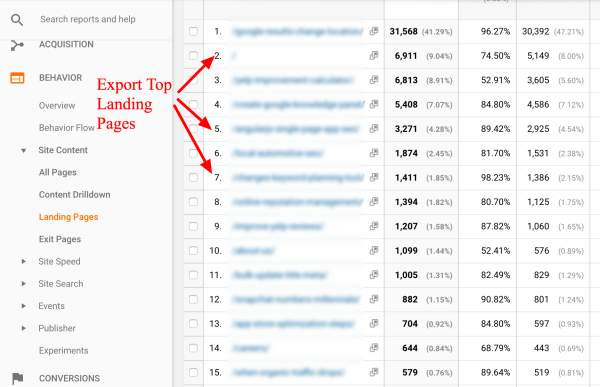
Task: Open the Behavior menu section
Action: (x=60, y=78)
